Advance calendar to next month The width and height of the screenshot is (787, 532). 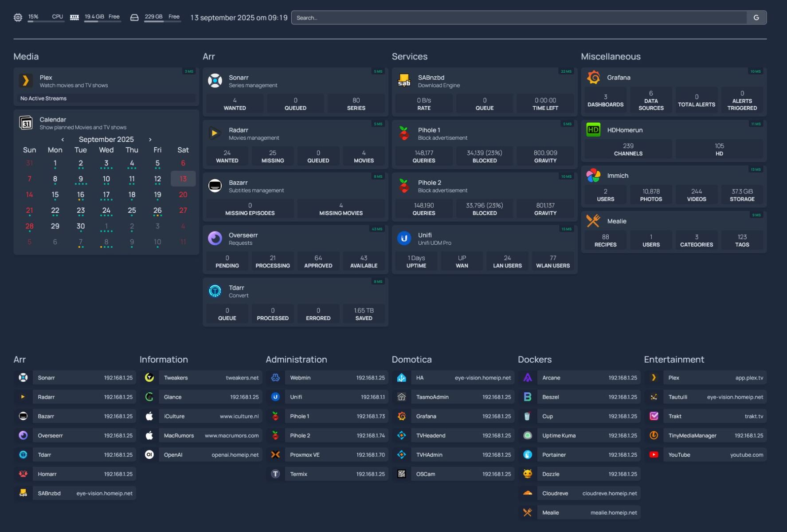150,140
